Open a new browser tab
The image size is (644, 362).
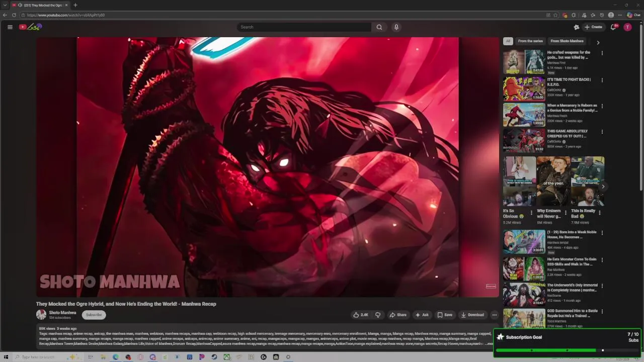(75, 5)
